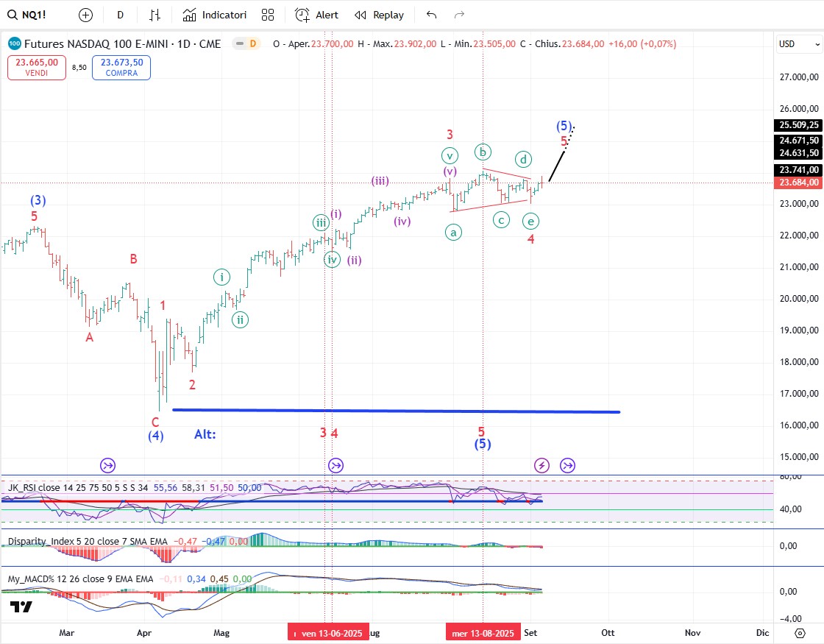Screen dimensions: 824x644
Task: Select the blue (3) wave label
Action: click(x=38, y=200)
